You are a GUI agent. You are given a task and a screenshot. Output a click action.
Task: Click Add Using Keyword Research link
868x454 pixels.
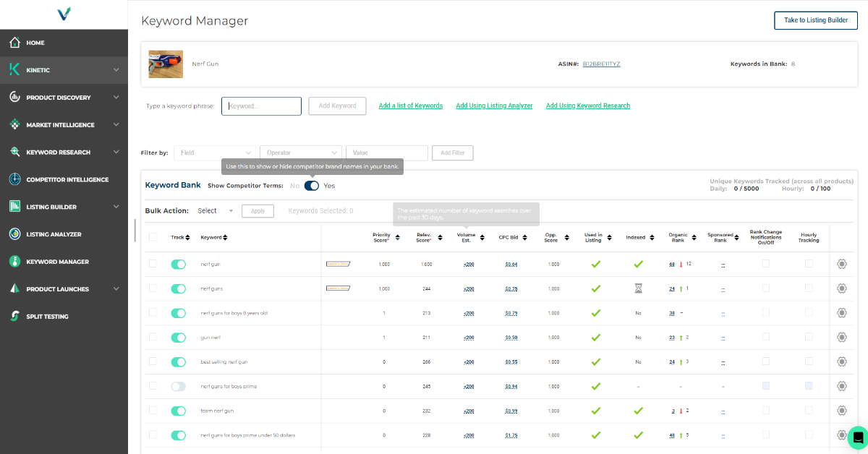click(x=588, y=106)
